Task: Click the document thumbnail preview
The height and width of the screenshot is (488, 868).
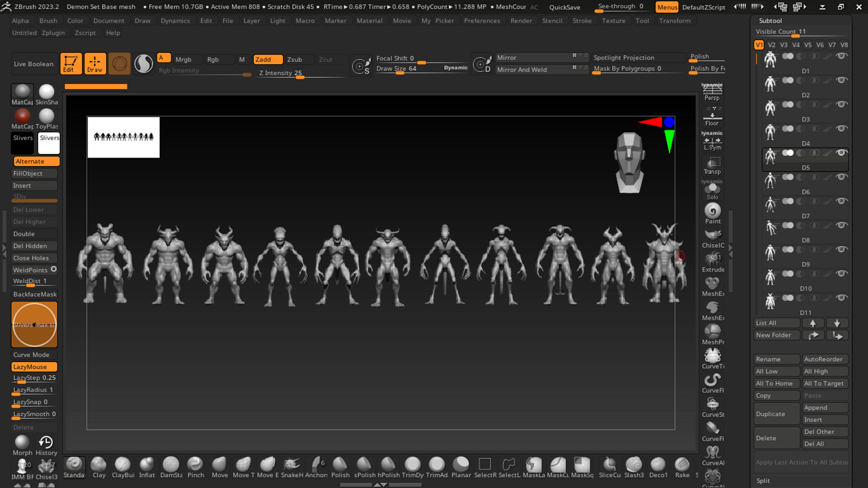Action: pyautogui.click(x=123, y=137)
